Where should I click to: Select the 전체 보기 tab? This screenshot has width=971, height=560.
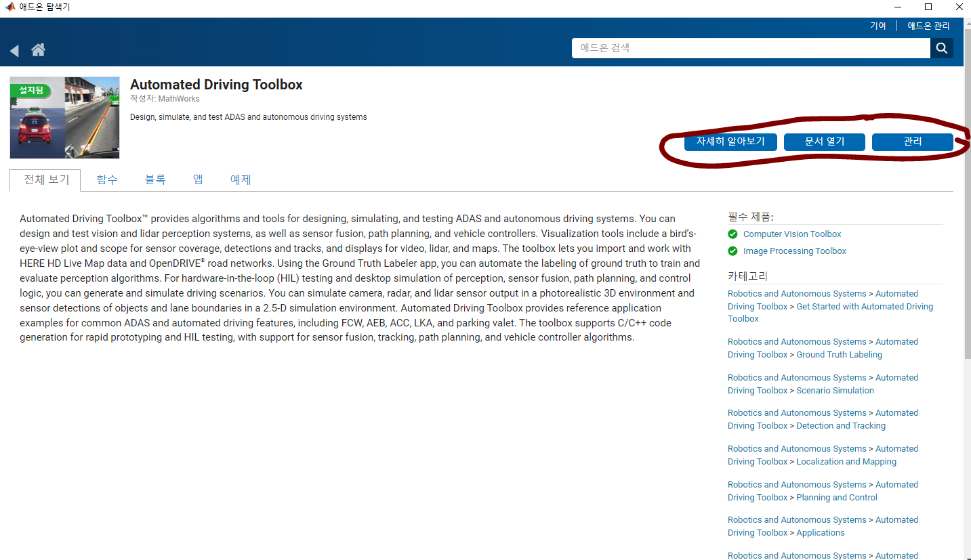(x=47, y=180)
